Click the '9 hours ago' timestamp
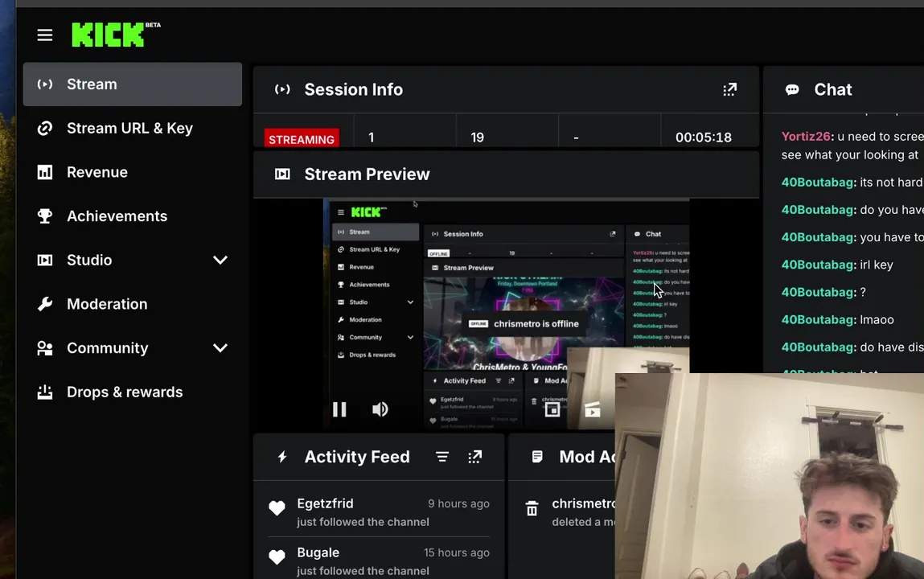This screenshot has height=579, width=924. pyautogui.click(x=458, y=503)
